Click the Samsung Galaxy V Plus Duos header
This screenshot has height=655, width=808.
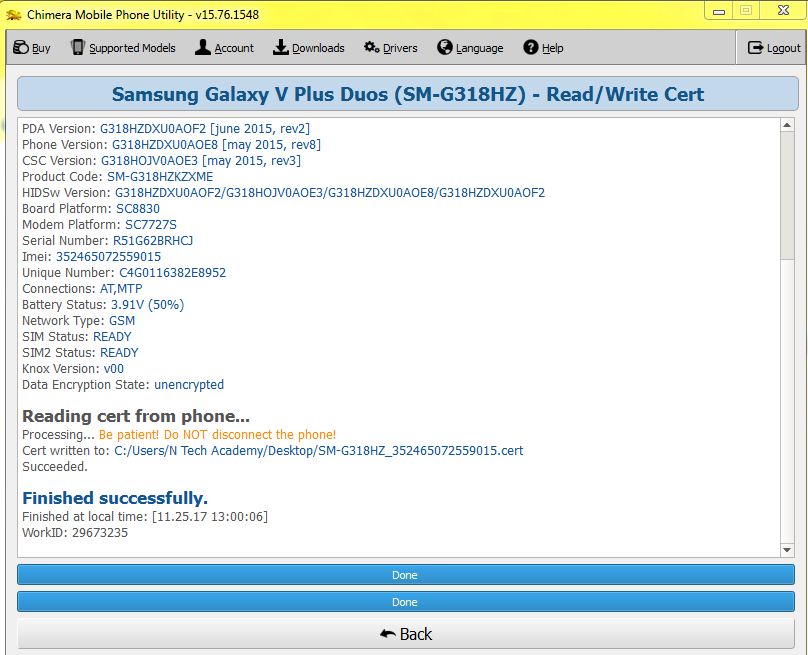[x=408, y=94]
